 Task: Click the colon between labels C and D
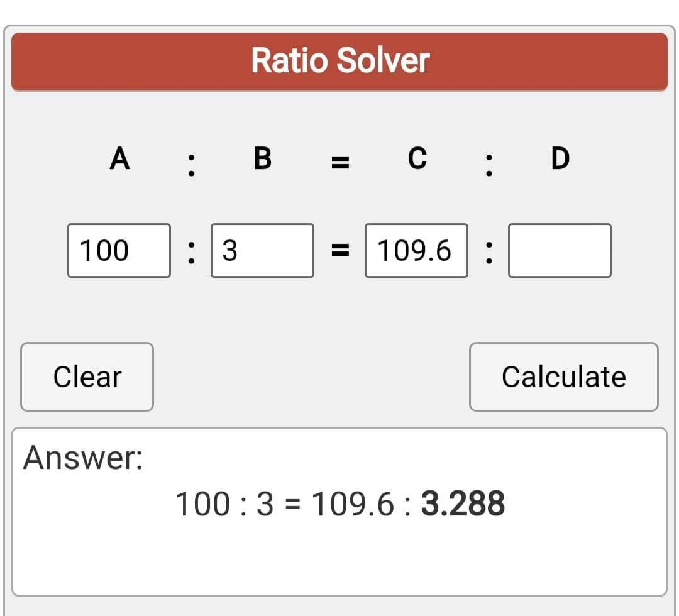(x=488, y=165)
